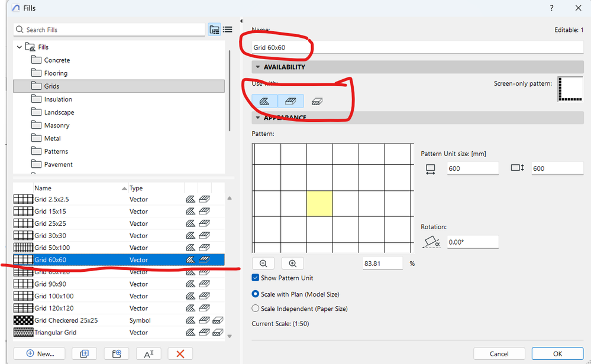Delete the selected fill with red X

pos(180,354)
